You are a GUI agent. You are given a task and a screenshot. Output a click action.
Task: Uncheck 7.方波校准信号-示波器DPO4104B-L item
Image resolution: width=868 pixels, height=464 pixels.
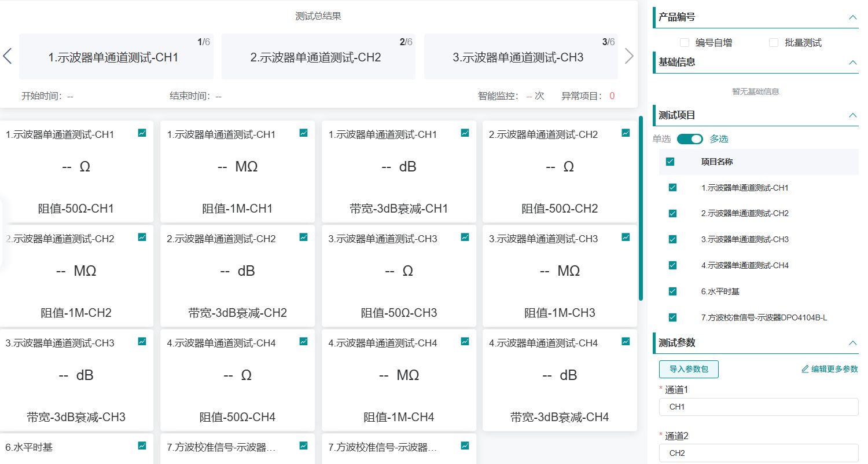tap(672, 317)
